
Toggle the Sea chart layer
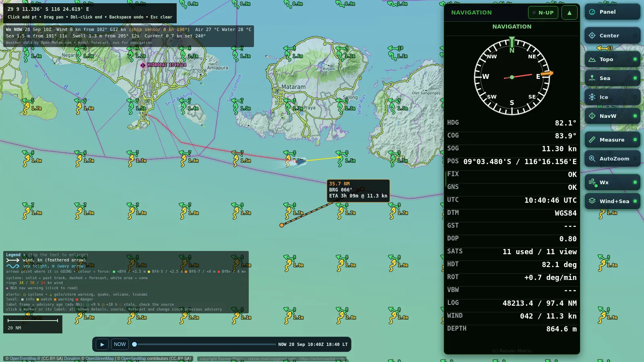612,78
